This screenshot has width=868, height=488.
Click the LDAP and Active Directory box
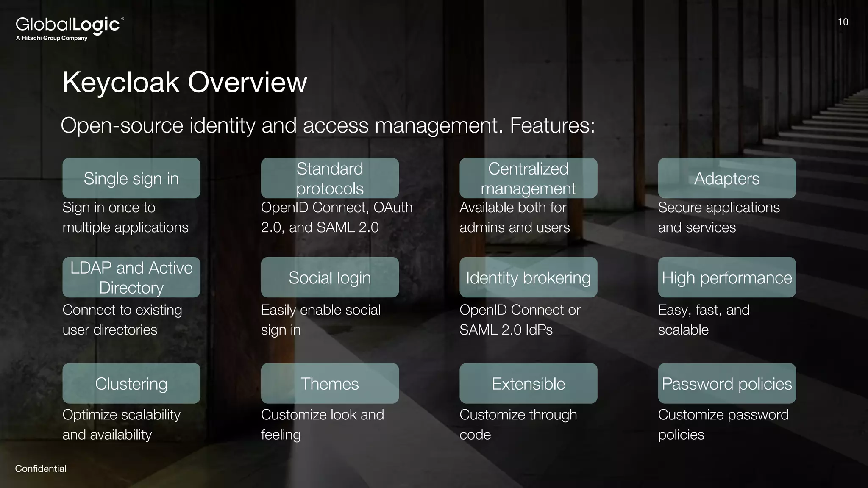(131, 277)
